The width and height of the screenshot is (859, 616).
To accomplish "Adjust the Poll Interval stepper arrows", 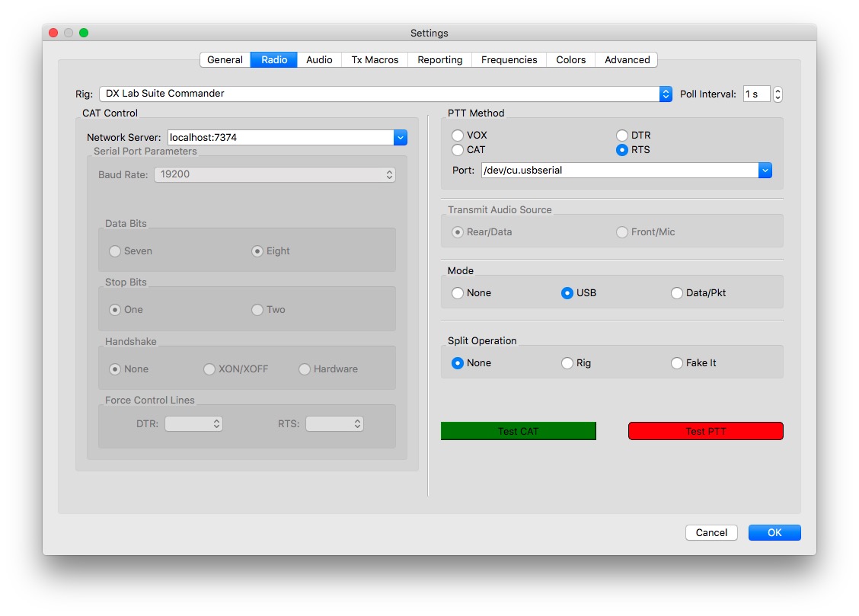I will coord(778,94).
